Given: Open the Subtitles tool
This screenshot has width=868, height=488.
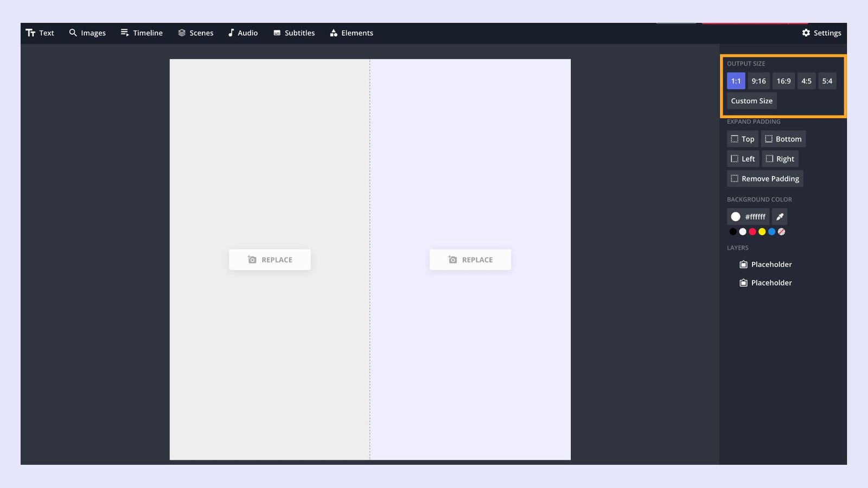Looking at the screenshot, I should 293,33.
